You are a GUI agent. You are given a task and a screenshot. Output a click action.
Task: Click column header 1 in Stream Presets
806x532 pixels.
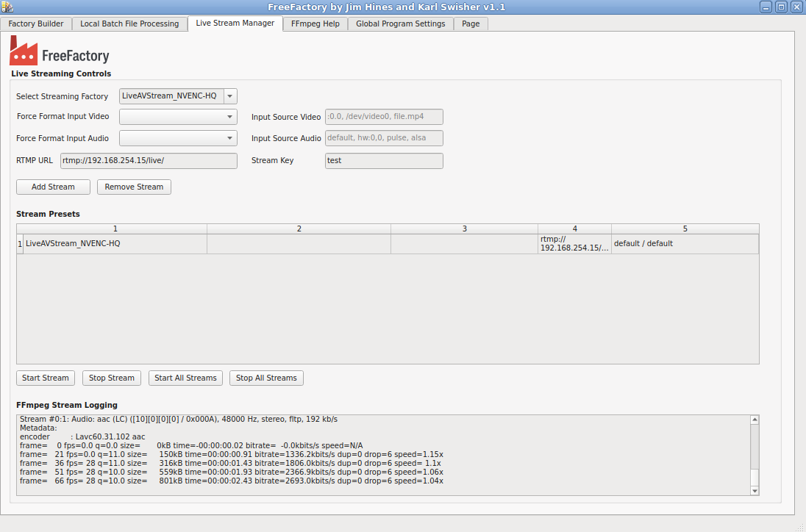coord(115,229)
